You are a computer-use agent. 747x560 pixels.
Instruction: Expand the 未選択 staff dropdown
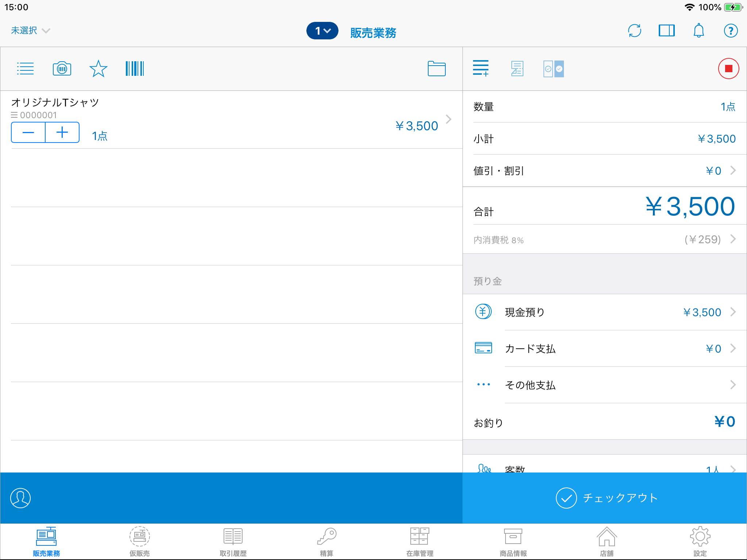click(30, 31)
